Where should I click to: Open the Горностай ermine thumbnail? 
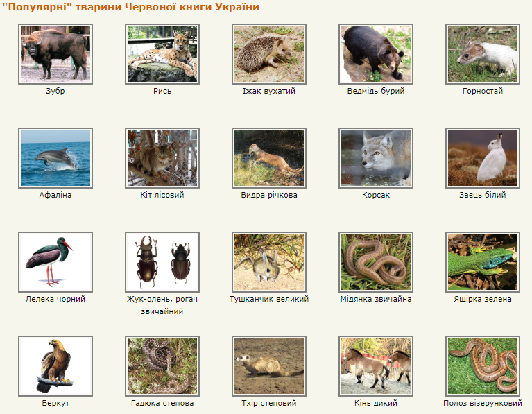pos(483,54)
